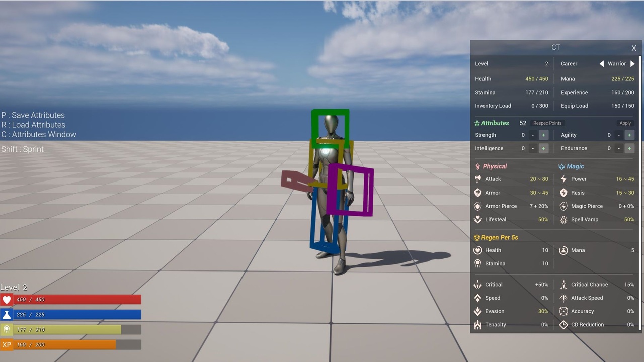The width and height of the screenshot is (644, 362).
Task: Click the Magic Pierce icon
Action: click(x=563, y=206)
